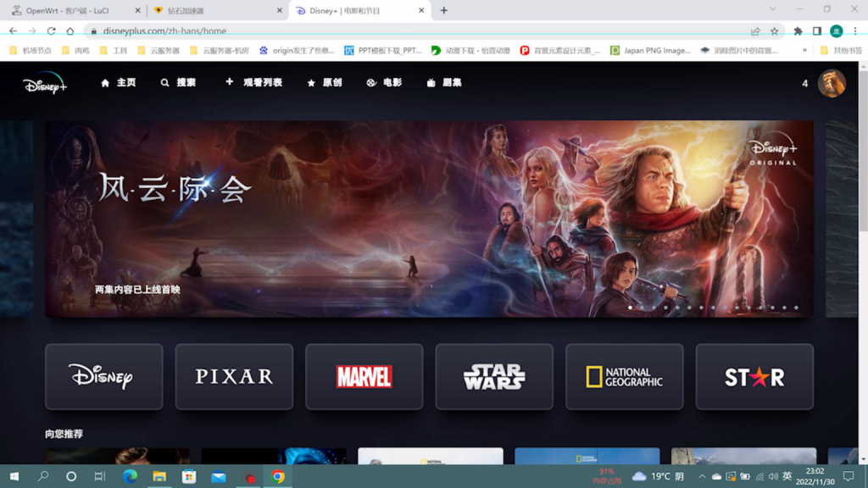Open Microsoft Store from the taskbar
The image size is (868, 488).
coord(189,476)
